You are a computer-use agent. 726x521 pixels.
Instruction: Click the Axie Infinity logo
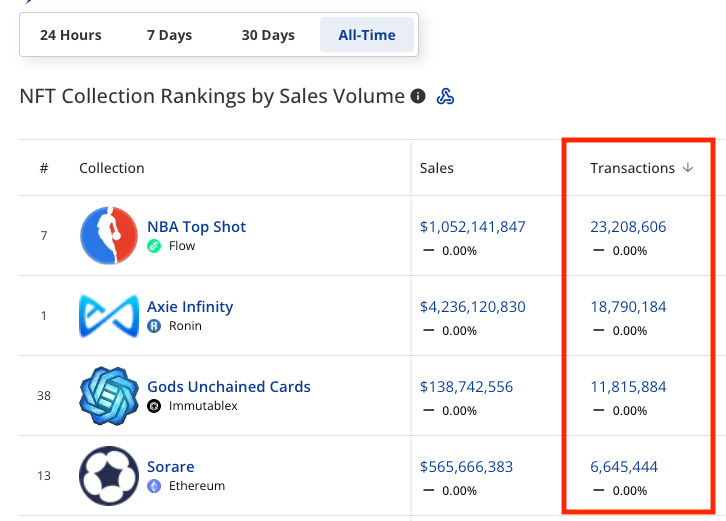108,316
